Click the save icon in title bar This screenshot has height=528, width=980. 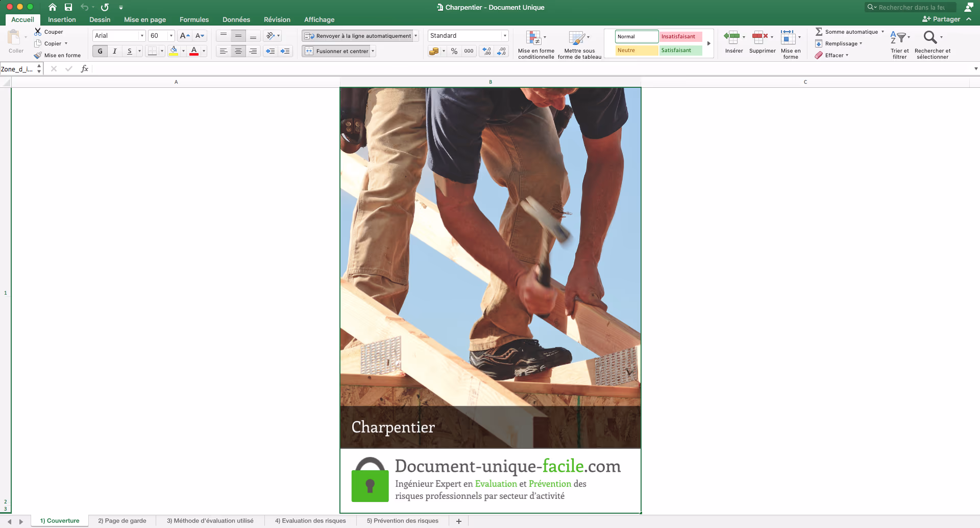[68, 7]
